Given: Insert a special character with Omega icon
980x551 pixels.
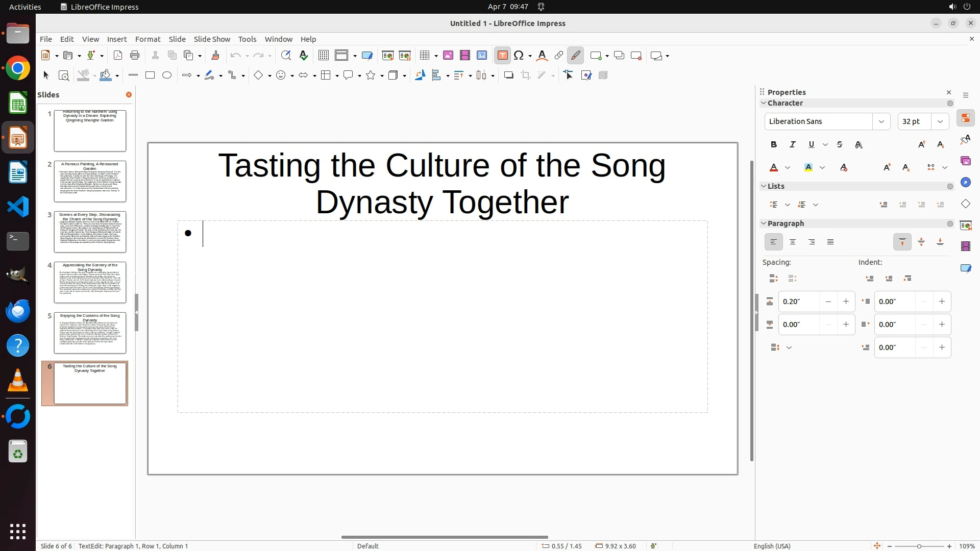Looking at the screenshot, I should click(519, 56).
